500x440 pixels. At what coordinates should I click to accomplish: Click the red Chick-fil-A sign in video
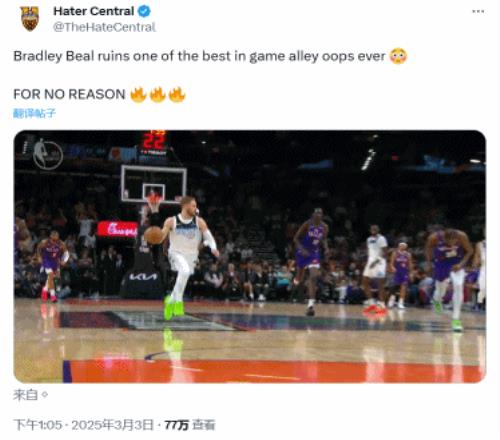click(117, 229)
